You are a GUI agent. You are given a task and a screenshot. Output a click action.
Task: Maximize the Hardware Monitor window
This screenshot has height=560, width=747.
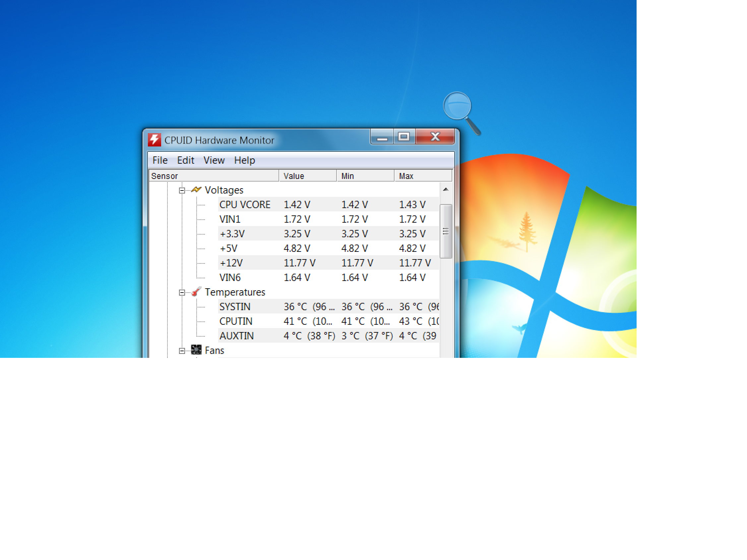(404, 137)
